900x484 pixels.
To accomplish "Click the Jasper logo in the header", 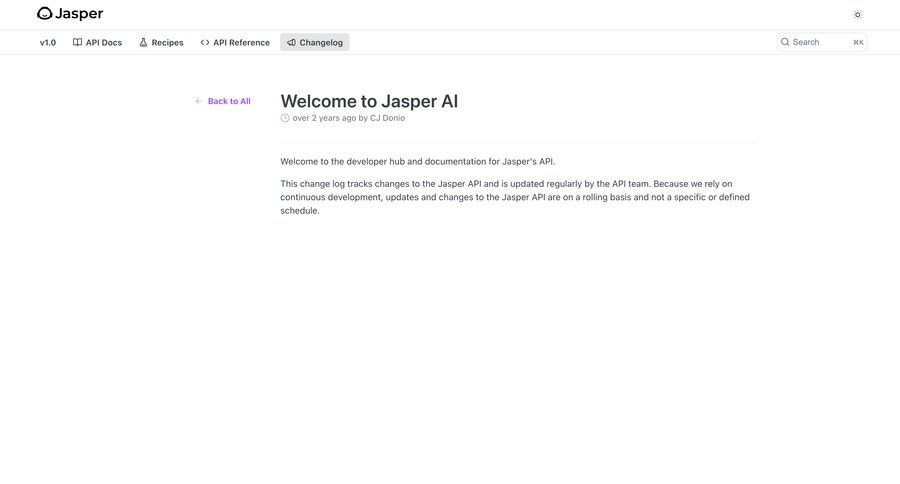I will 70,14.
